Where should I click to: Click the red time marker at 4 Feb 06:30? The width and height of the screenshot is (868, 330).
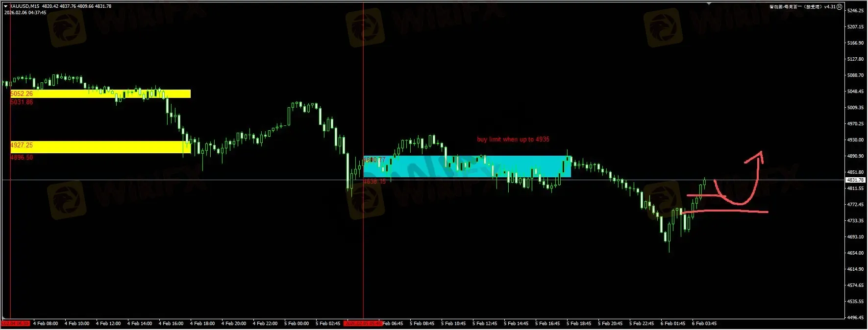click(15, 324)
